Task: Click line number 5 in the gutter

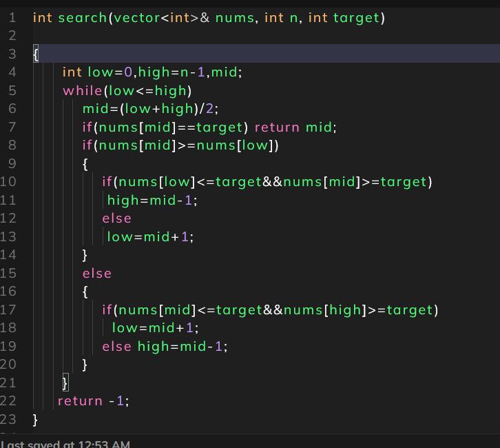Action: click(12, 91)
